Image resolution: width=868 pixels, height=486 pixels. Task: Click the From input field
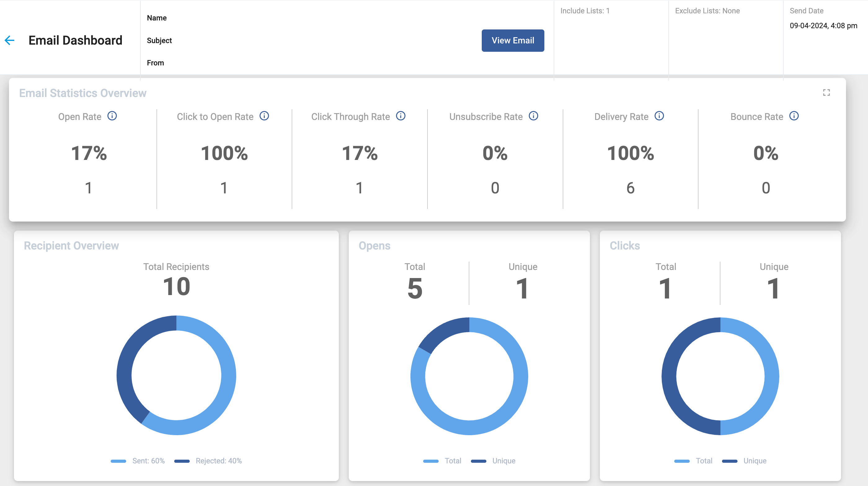[236, 63]
